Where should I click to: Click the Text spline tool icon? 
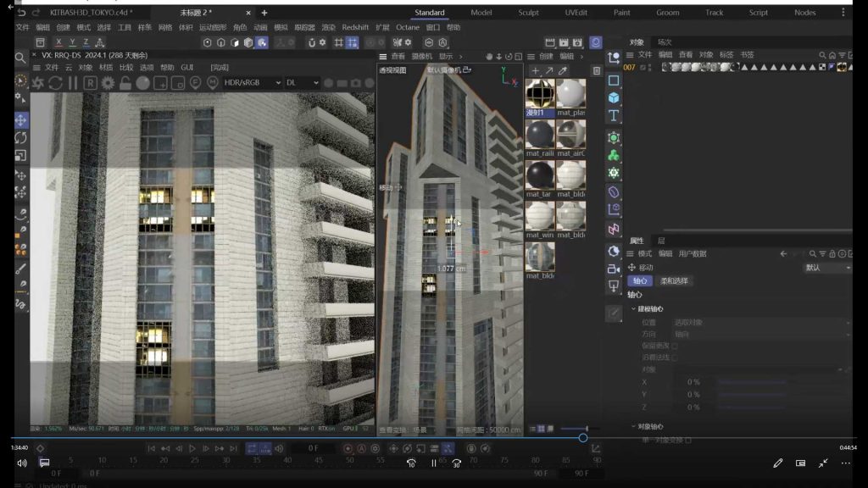coord(614,115)
